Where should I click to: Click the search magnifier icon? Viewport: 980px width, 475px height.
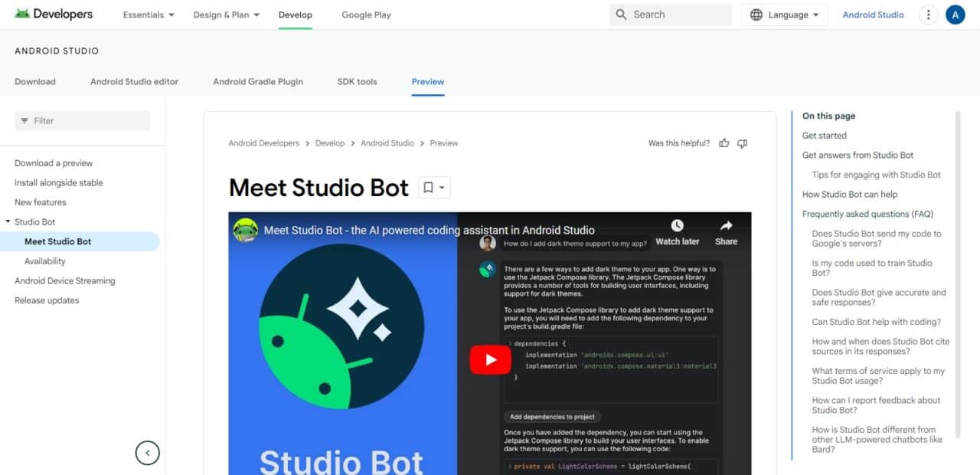tap(621, 15)
